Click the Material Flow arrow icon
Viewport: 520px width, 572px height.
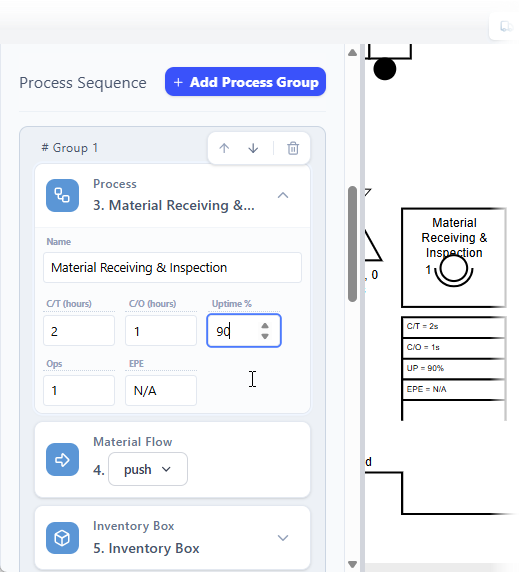click(62, 460)
